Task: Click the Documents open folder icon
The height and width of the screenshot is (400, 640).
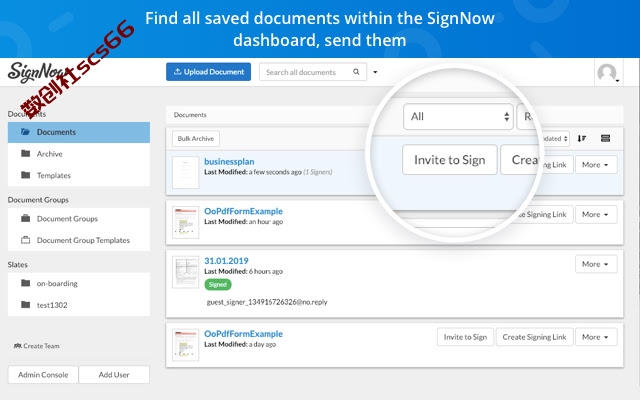Action: (x=25, y=132)
